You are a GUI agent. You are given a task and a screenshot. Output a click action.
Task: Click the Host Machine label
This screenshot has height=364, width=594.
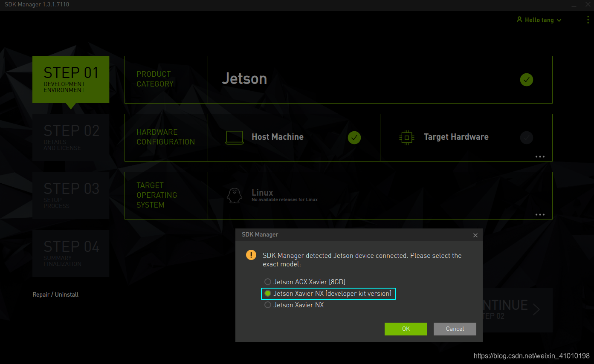click(278, 137)
